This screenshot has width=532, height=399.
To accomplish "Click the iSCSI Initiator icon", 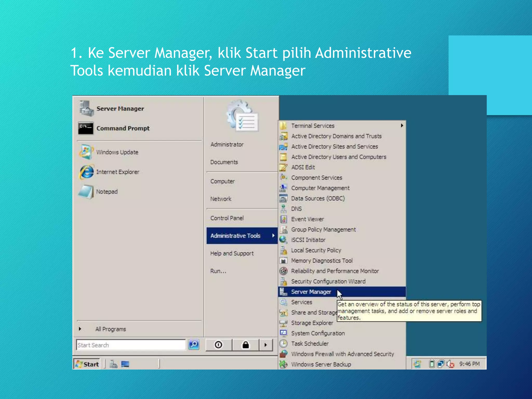I will pos(283,240).
